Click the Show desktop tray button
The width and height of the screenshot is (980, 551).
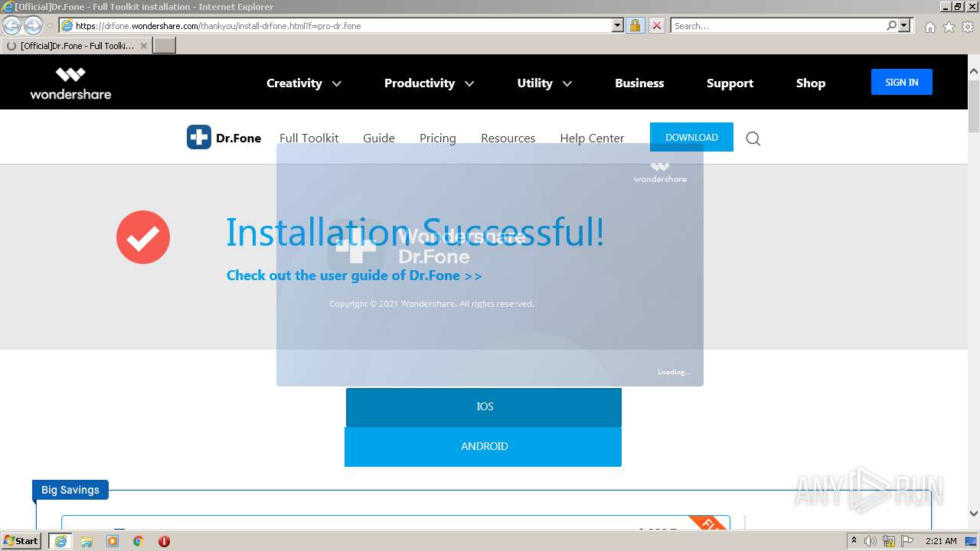pyautogui.click(x=972, y=541)
